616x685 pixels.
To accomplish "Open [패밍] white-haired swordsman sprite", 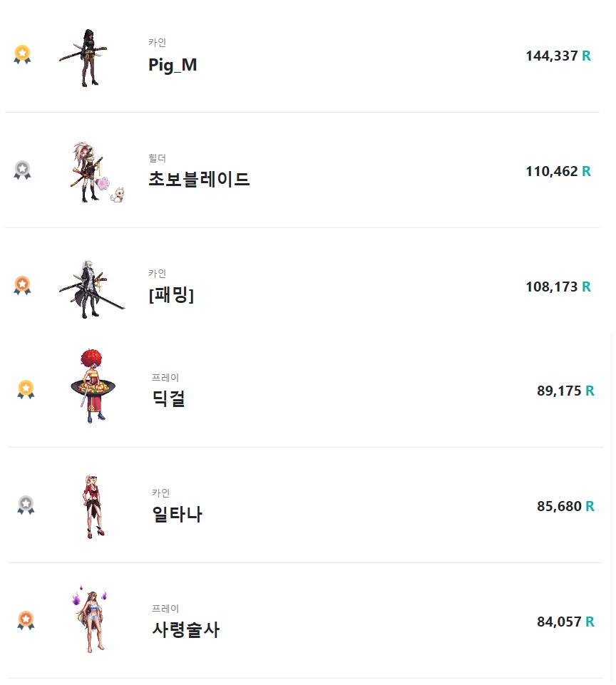I will [x=92, y=289].
